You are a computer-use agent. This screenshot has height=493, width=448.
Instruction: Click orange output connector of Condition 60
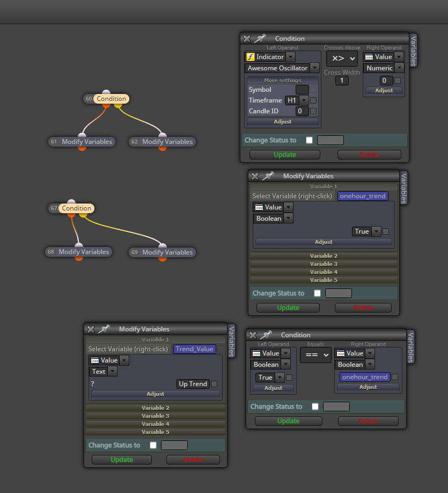click(x=106, y=105)
